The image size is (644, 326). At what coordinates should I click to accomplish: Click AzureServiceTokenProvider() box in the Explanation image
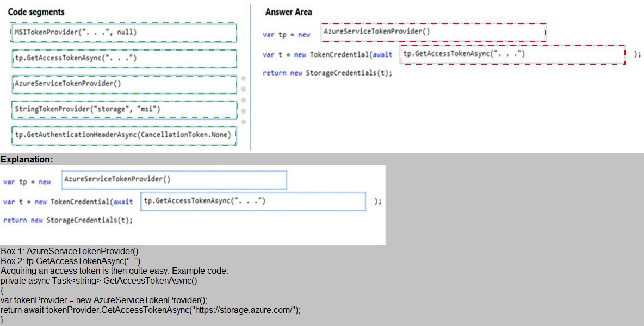coord(174,180)
